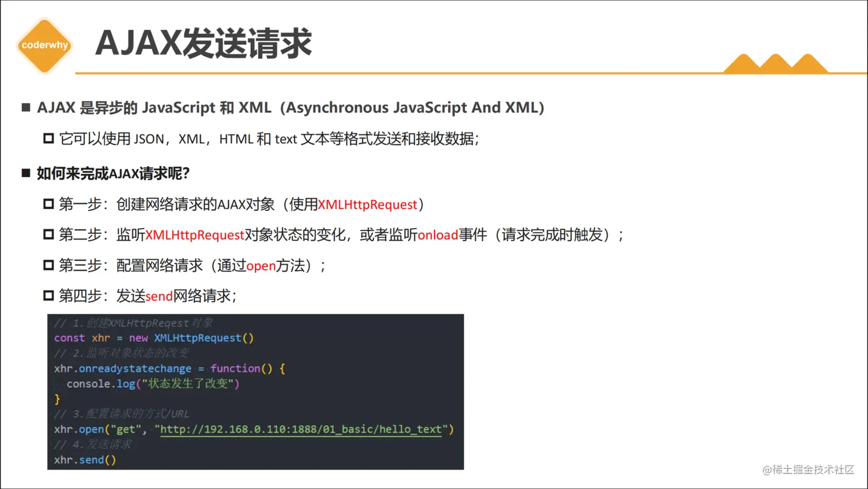Click the comment // 2.监听对象状态的改变
Viewport: 868px width, 489px height.
tap(121, 353)
